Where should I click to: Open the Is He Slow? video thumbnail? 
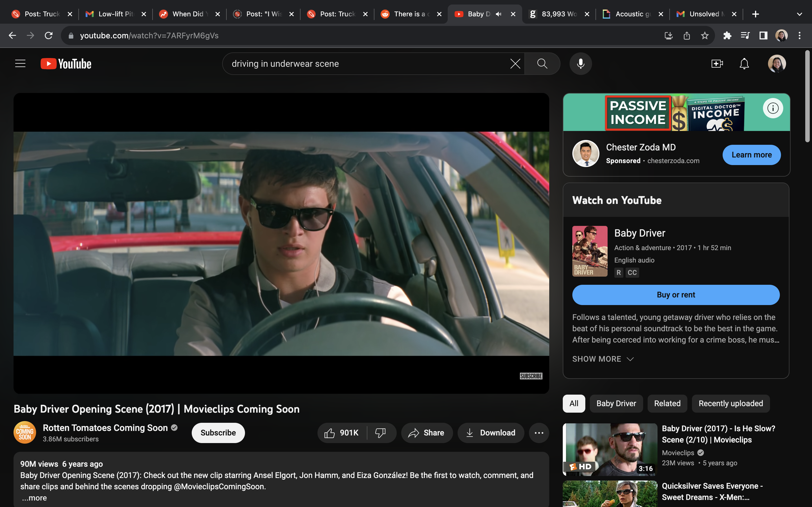pyautogui.click(x=610, y=449)
